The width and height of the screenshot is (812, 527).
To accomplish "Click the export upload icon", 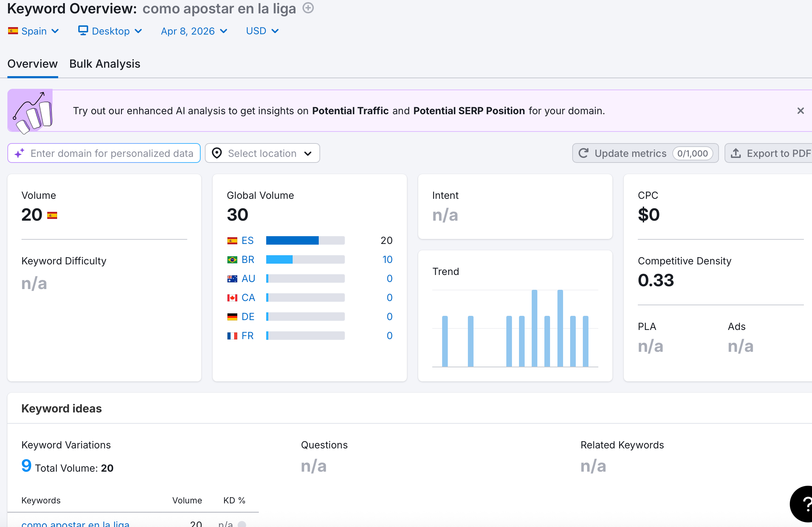I will coord(736,153).
